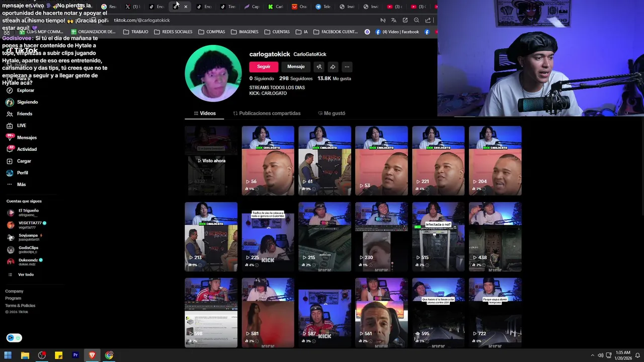Open REDES SOCIALES bookmarks folder
The width and height of the screenshot is (644, 362).
pyautogui.click(x=173, y=32)
